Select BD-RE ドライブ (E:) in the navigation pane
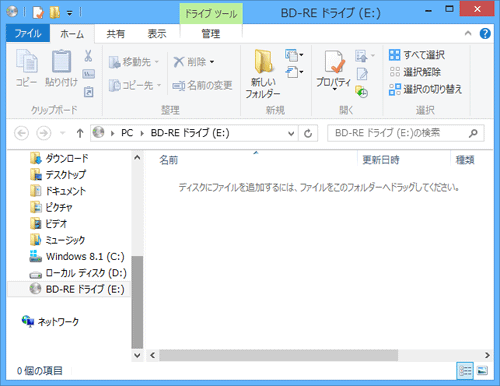This screenshot has width=500, height=386. point(68,289)
